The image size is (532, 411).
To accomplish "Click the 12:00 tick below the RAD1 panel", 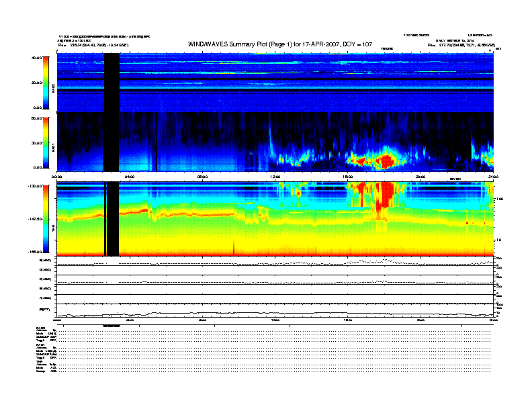I will click(275, 177).
